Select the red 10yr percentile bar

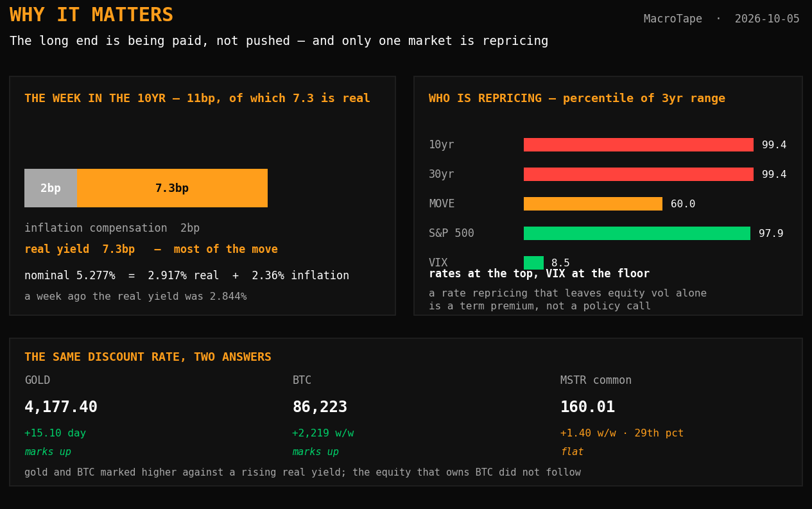click(x=639, y=145)
